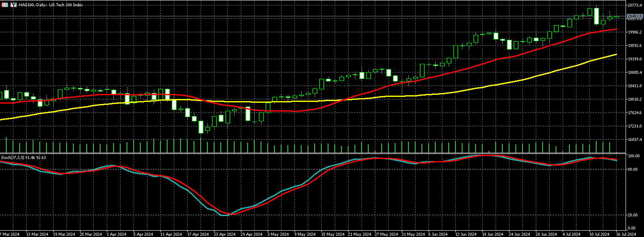The image size is (644, 237).
Task: Select the large white candle near 10 Jul
Action: [596, 16]
